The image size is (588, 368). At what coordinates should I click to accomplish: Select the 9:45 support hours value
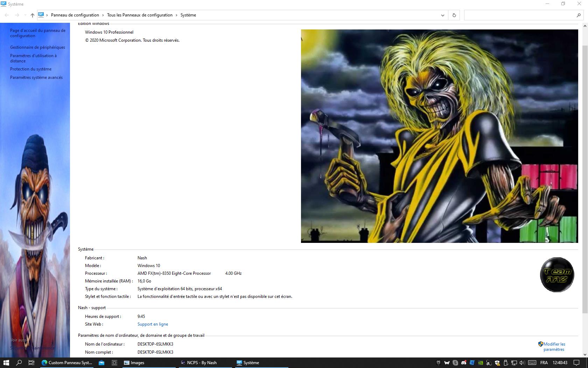(x=141, y=316)
